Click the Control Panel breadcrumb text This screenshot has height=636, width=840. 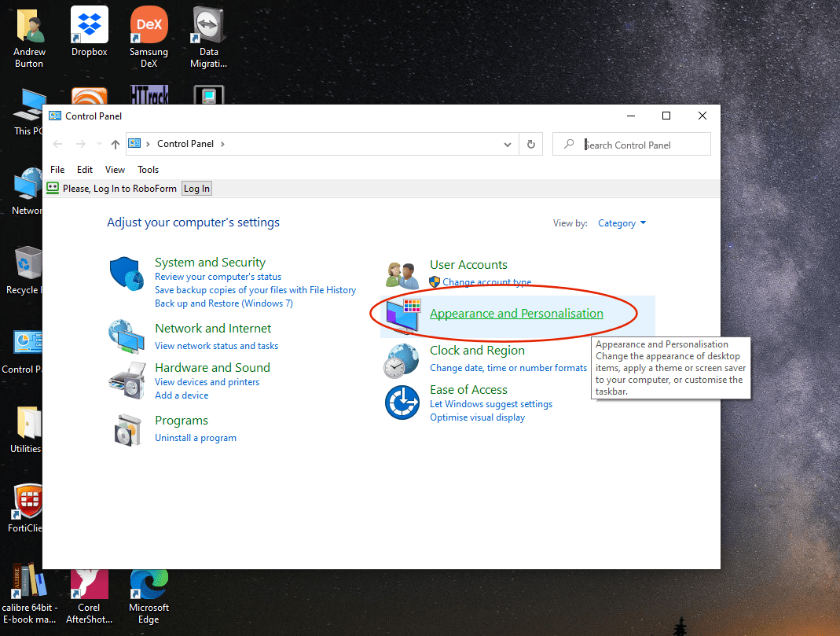(x=185, y=144)
